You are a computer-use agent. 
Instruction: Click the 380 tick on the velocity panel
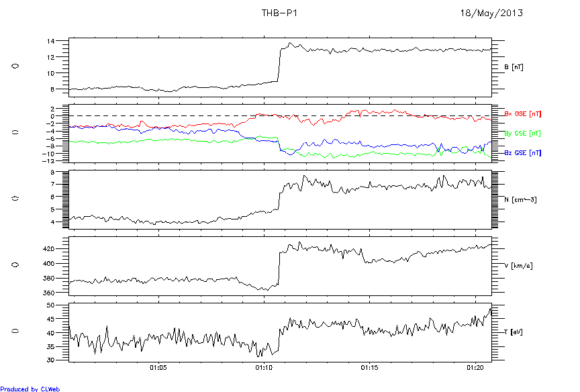tap(48, 278)
